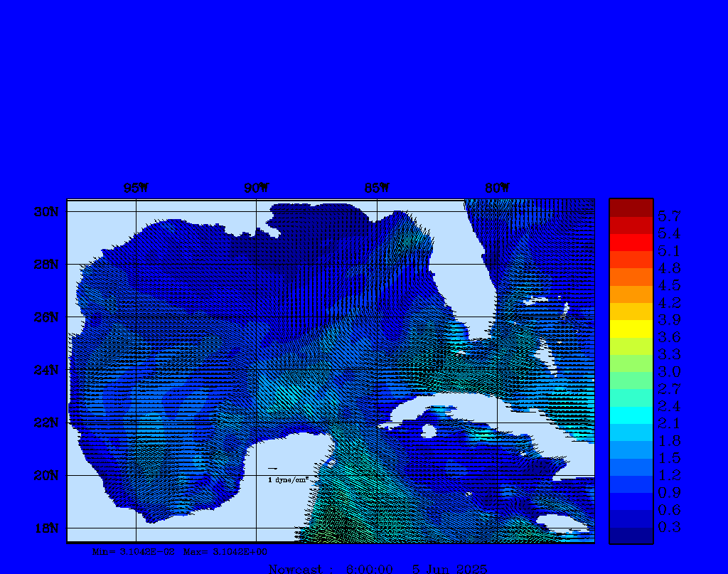The height and width of the screenshot is (574, 728).
Task: Click the 1 dyne/cm² reference arrow
Action: 272,469
